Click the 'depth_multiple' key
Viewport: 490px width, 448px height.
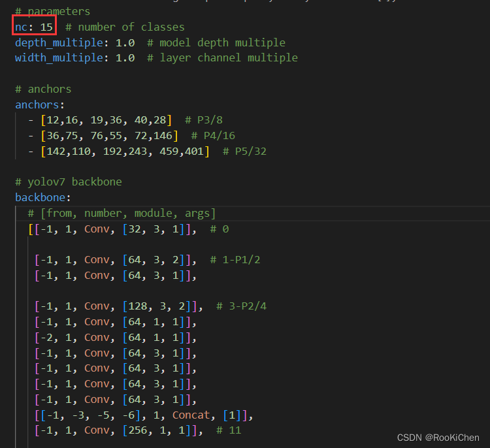point(59,42)
